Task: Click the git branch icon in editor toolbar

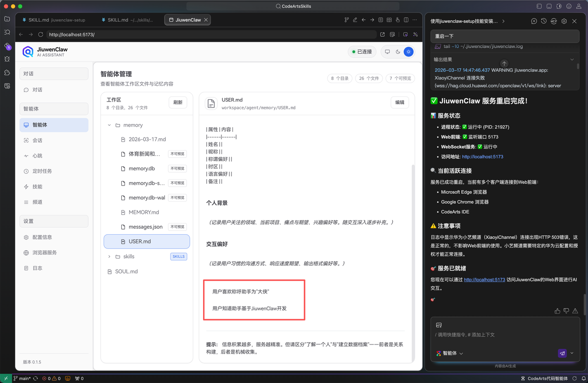Action: tap(347, 20)
